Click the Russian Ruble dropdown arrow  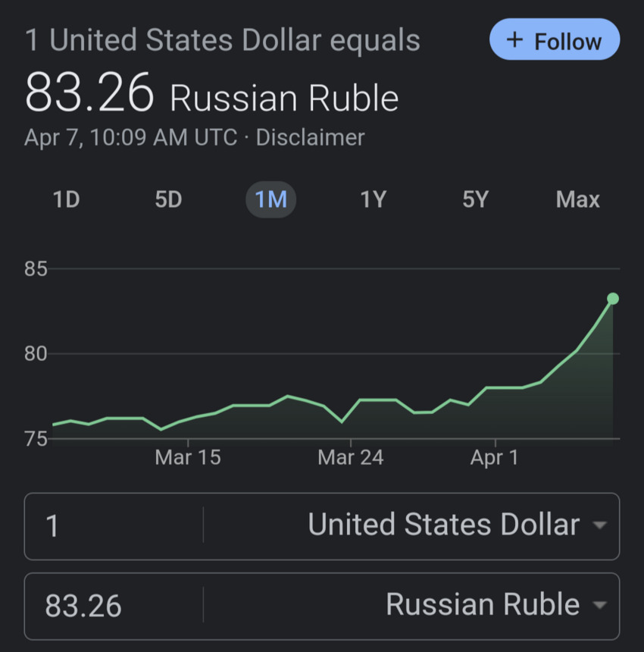point(600,605)
